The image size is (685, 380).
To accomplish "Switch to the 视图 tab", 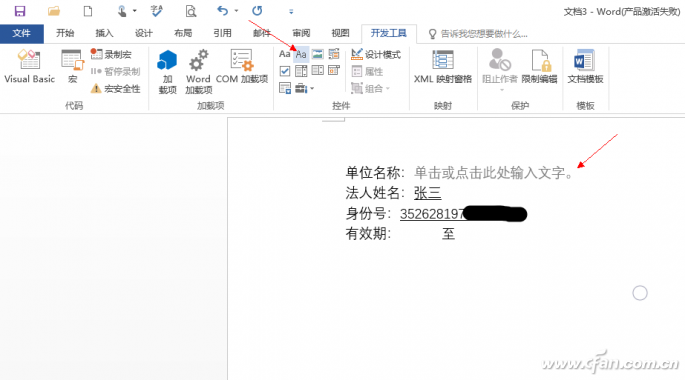I will [340, 33].
